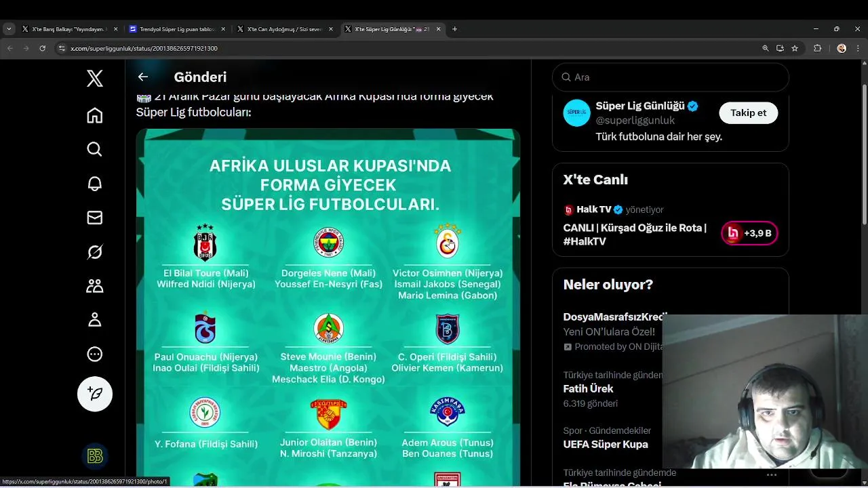This screenshot has width=868, height=488.
Task: Reload the page with refresh icon
Action: click(x=42, y=48)
